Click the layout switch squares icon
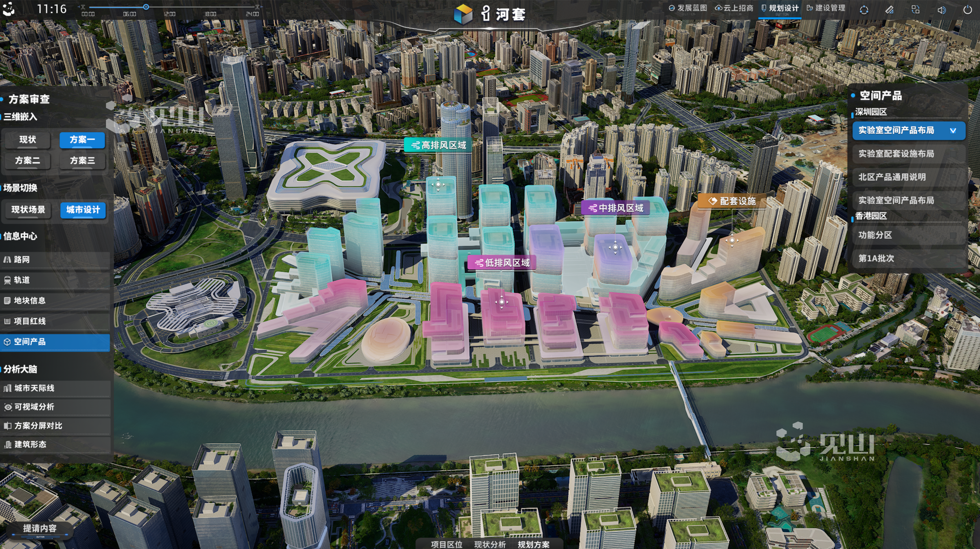The width and height of the screenshot is (980, 549). pyautogui.click(x=915, y=10)
